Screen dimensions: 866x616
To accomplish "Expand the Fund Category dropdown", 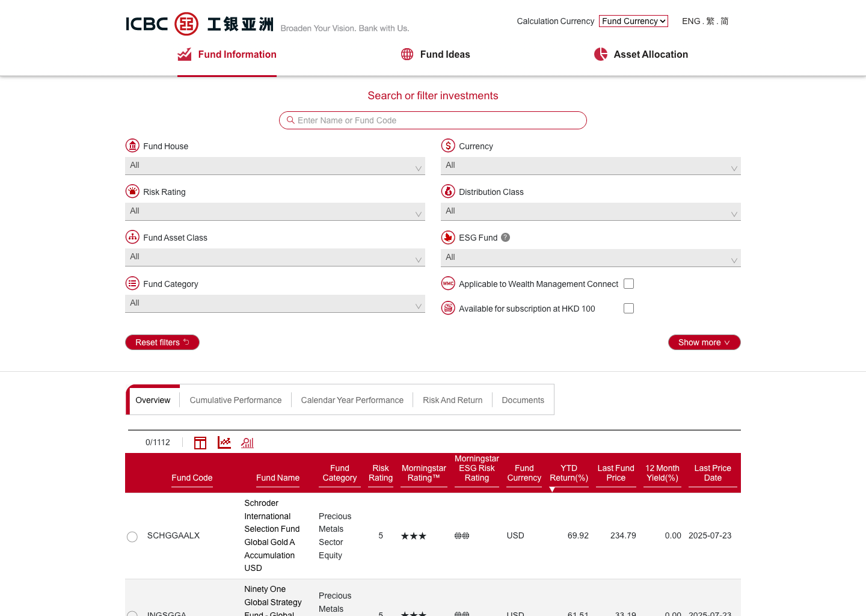I will [x=275, y=304].
